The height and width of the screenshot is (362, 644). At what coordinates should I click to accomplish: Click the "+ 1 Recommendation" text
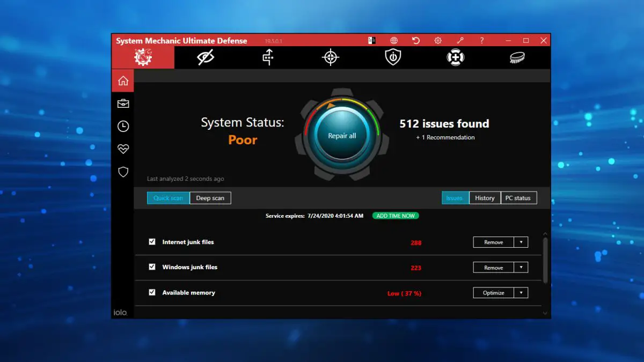click(x=445, y=137)
